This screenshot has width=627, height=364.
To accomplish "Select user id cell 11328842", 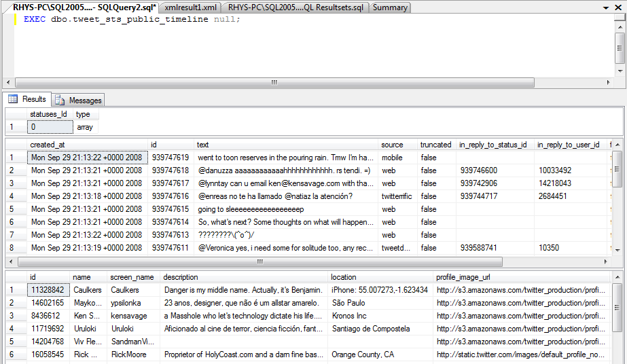I will tap(48, 290).
